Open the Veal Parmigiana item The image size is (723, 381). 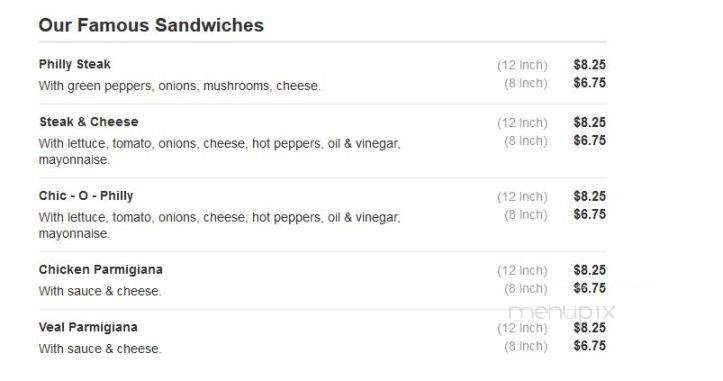click(88, 327)
